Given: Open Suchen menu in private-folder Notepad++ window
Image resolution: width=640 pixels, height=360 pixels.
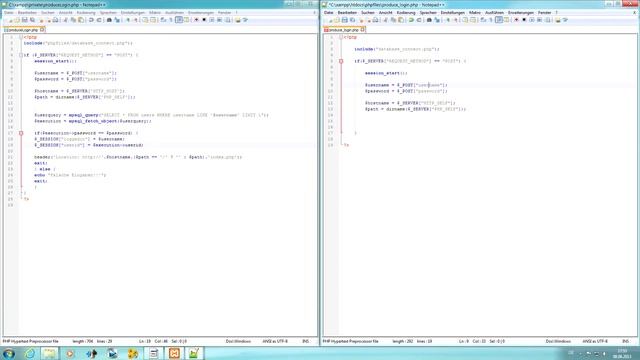Looking at the screenshot, I should pyautogui.click(x=48, y=13).
